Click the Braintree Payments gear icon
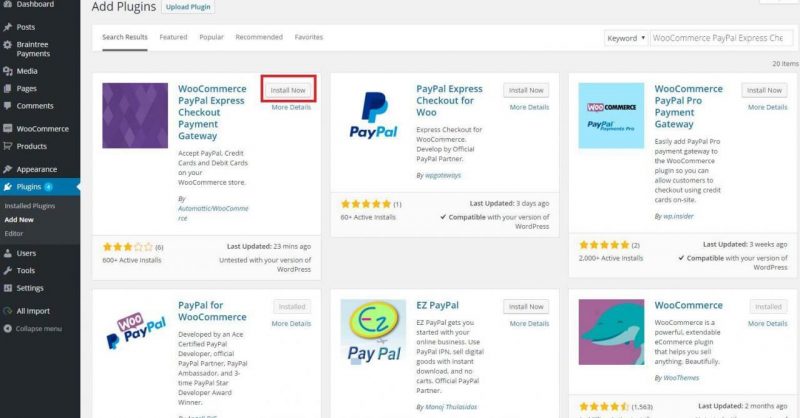 point(8,45)
